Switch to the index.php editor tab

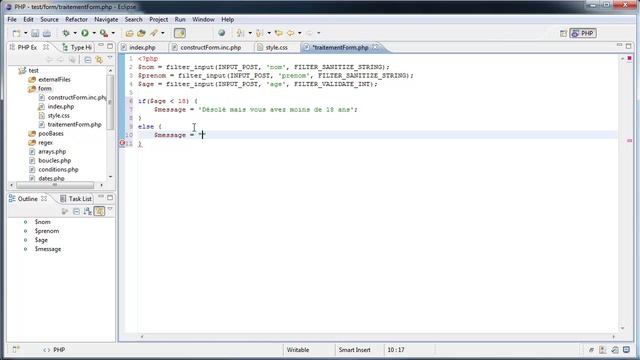[x=142, y=47]
